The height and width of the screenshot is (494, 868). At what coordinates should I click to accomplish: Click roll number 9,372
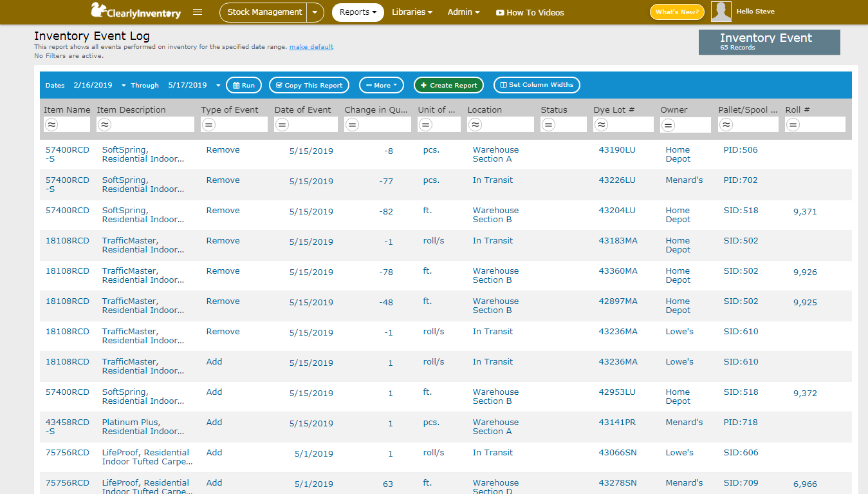click(x=805, y=394)
